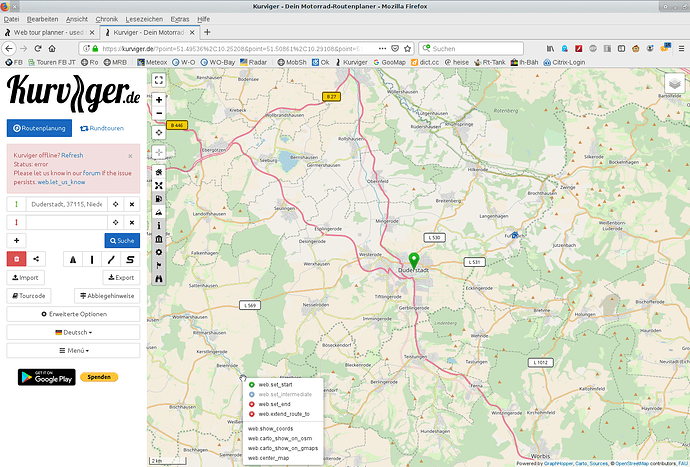Open Firefox Lesezeichen menu

pyautogui.click(x=144, y=19)
